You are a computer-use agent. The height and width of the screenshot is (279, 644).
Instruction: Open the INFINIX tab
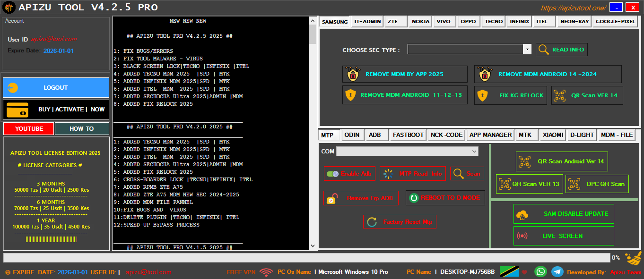(520, 22)
